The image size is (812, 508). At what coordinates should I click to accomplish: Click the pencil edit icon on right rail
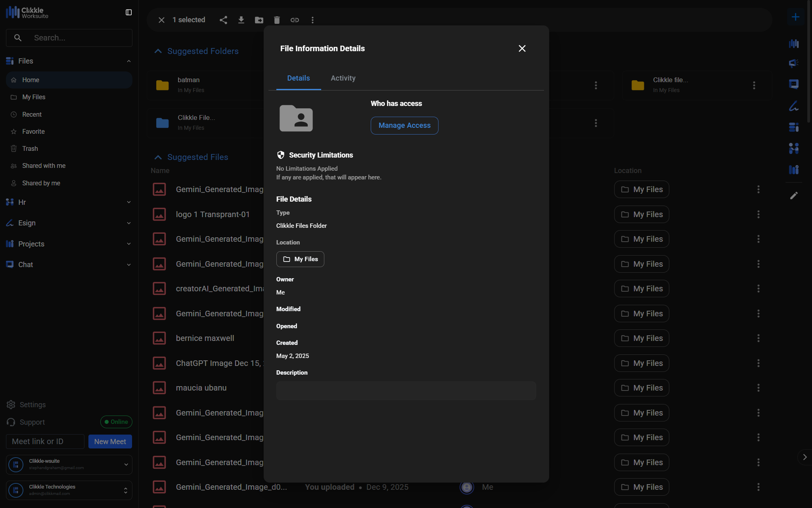[794, 196]
